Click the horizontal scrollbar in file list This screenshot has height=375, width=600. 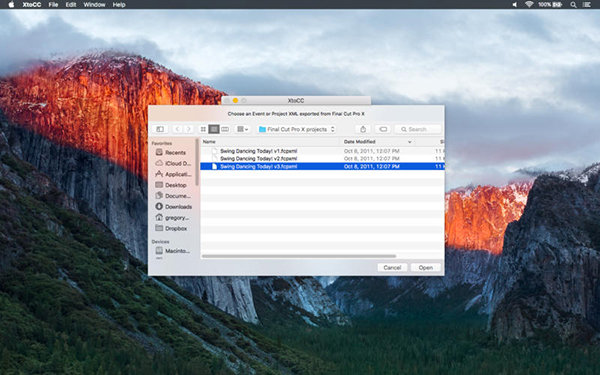[299, 256]
